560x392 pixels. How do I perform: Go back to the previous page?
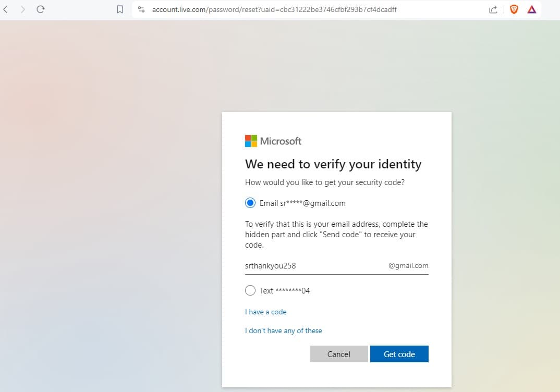click(6, 9)
